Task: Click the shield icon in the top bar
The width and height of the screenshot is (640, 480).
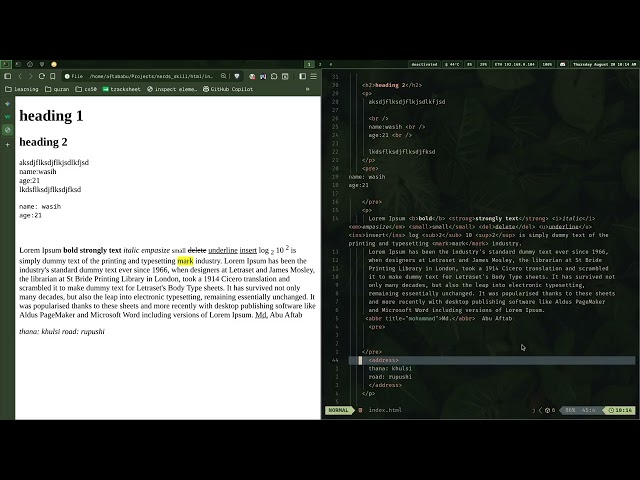Action: click(42, 64)
